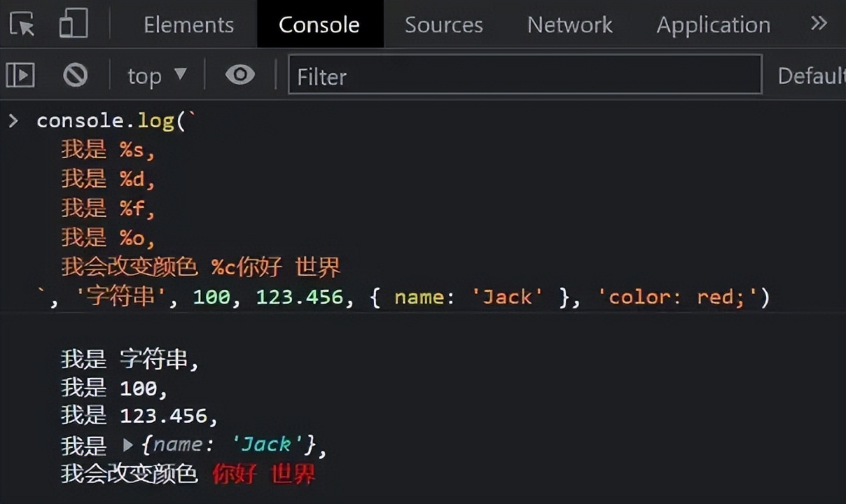Toggle the device toolbar icon

click(74, 24)
